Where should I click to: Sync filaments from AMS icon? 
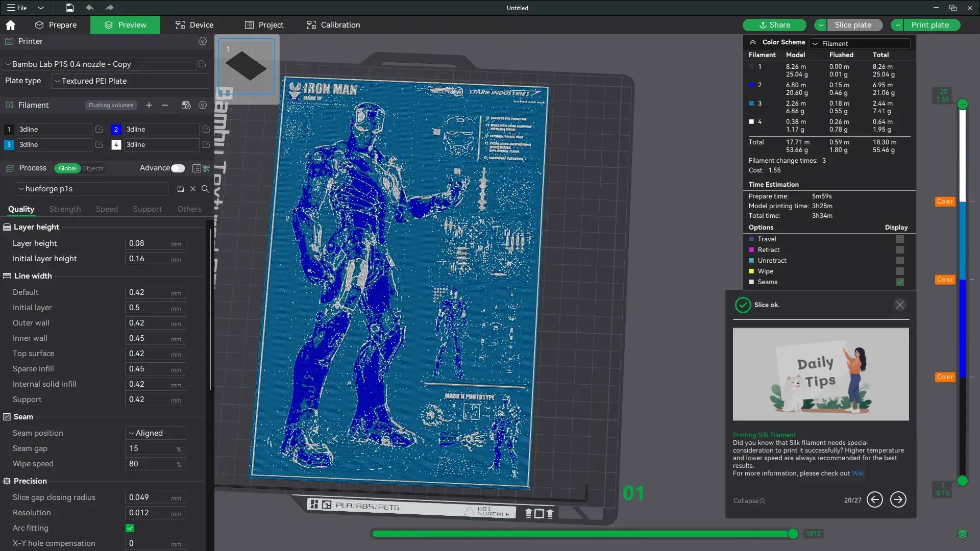[186, 105]
